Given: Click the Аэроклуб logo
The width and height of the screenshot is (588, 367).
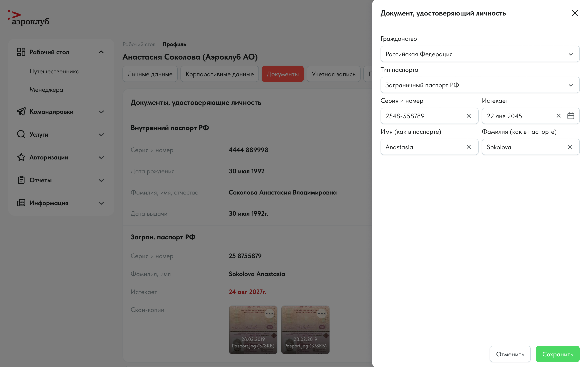Looking at the screenshot, I should 29,18.
